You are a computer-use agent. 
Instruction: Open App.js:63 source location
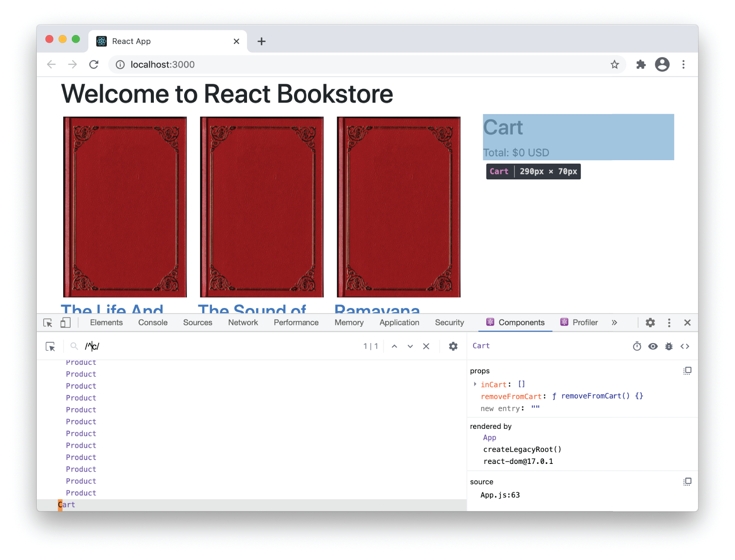click(x=500, y=495)
